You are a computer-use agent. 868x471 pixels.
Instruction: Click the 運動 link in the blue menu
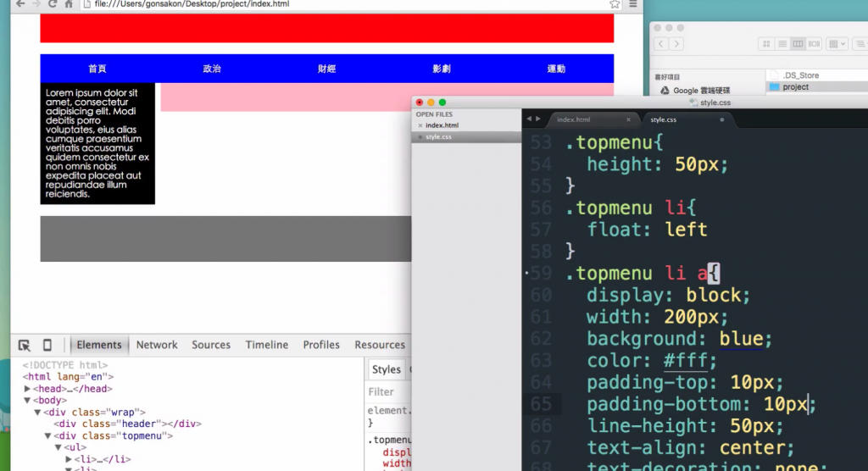point(556,69)
